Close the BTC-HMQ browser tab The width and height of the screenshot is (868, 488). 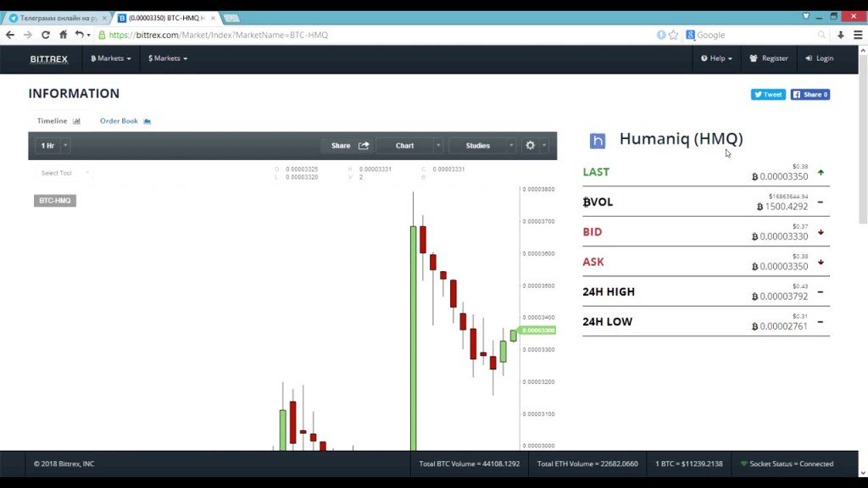click(213, 19)
